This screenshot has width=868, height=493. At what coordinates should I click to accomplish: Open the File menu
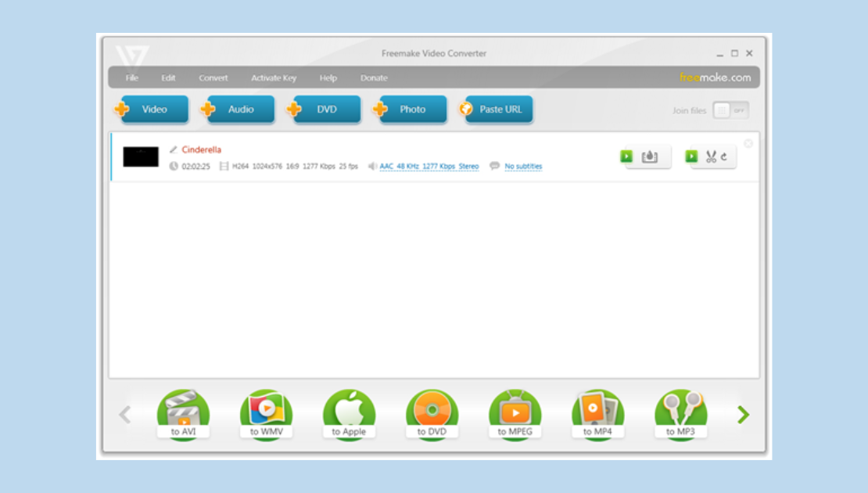(x=131, y=78)
